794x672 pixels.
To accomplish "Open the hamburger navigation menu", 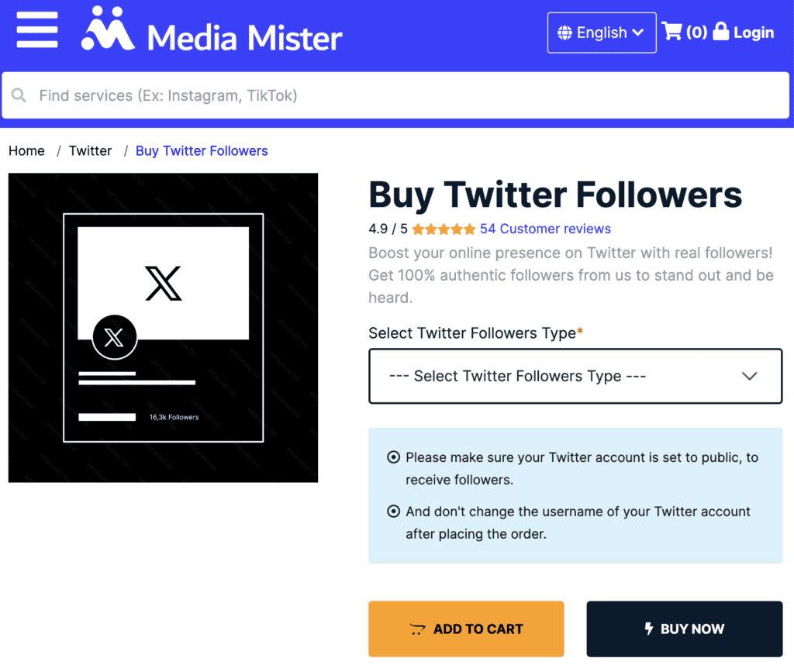I will (x=36, y=31).
